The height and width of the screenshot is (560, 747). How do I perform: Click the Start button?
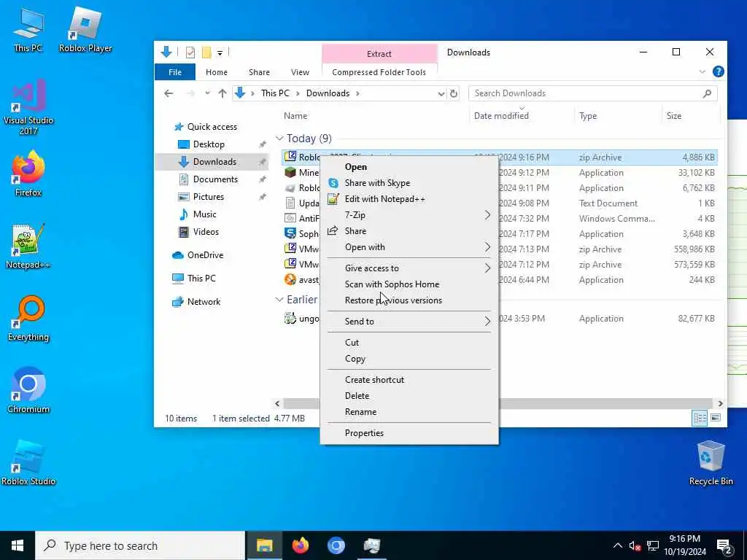tap(18, 545)
